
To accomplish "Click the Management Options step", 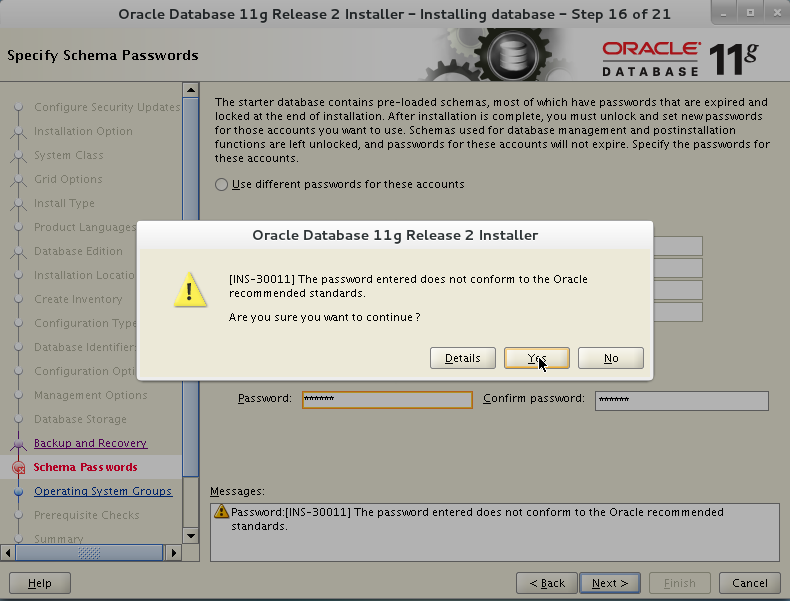I will (x=91, y=395).
